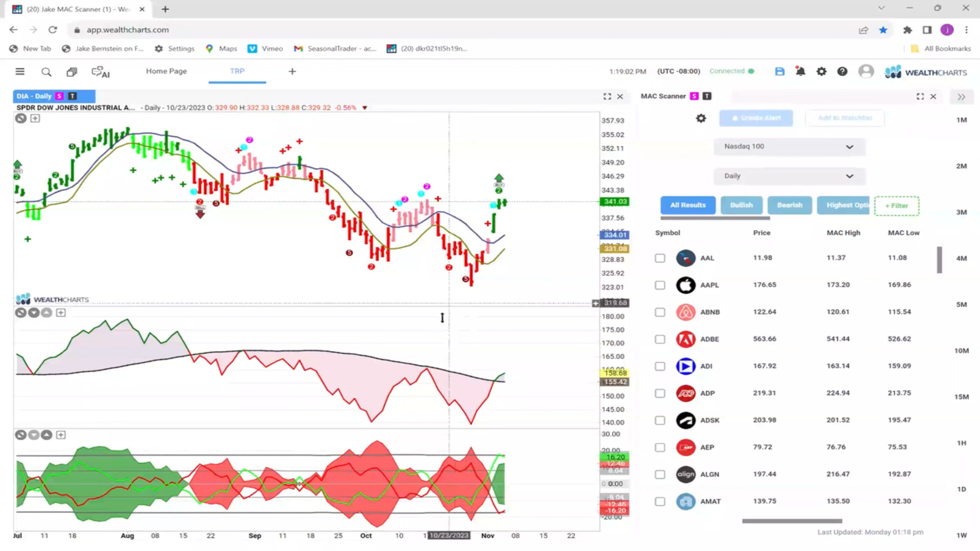
Task: Select the All Results filter tab
Action: 688,205
